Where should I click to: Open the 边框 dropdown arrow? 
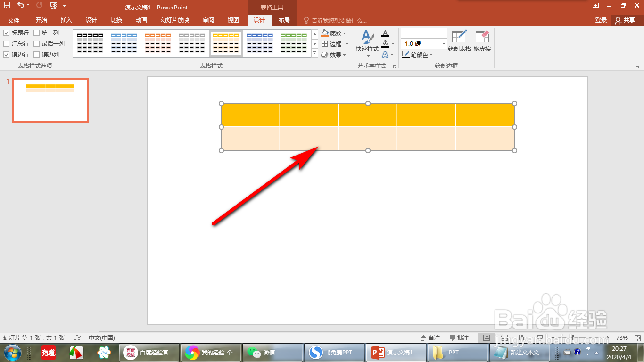pos(347,44)
